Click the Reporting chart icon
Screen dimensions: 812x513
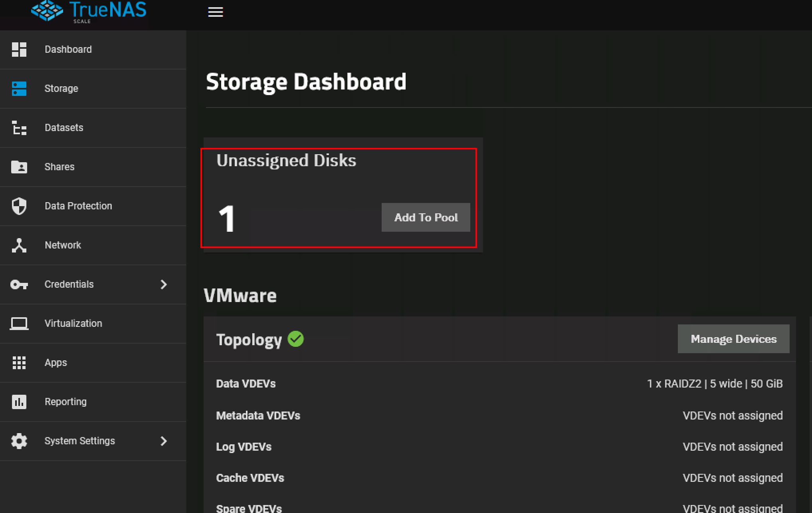pyautogui.click(x=19, y=402)
